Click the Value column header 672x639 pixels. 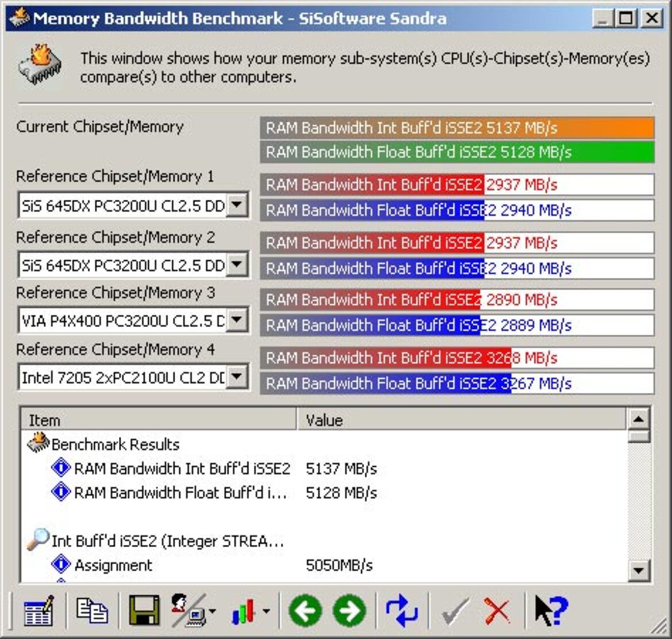click(x=462, y=419)
